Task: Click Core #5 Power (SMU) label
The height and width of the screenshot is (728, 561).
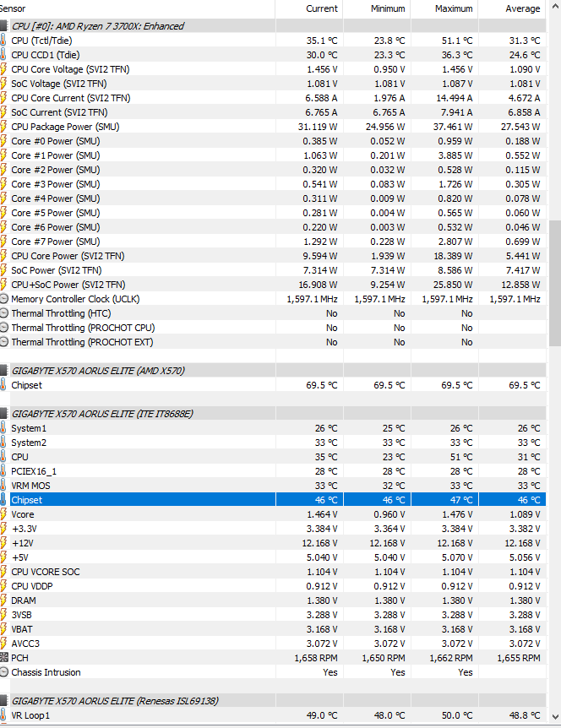Action: [x=56, y=213]
